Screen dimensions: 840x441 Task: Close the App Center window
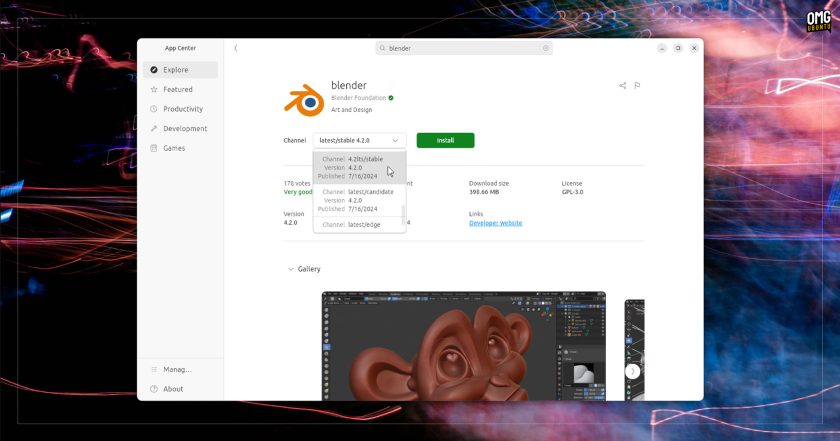coord(694,48)
